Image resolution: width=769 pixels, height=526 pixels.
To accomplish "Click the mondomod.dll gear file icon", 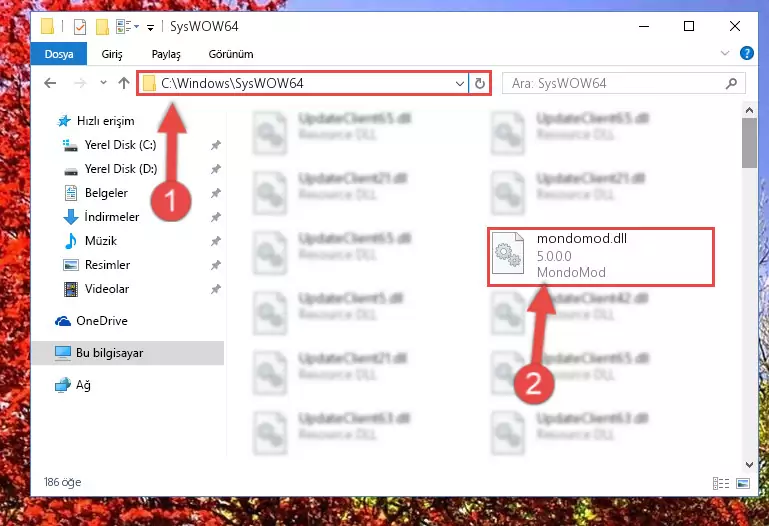I will pos(508,253).
